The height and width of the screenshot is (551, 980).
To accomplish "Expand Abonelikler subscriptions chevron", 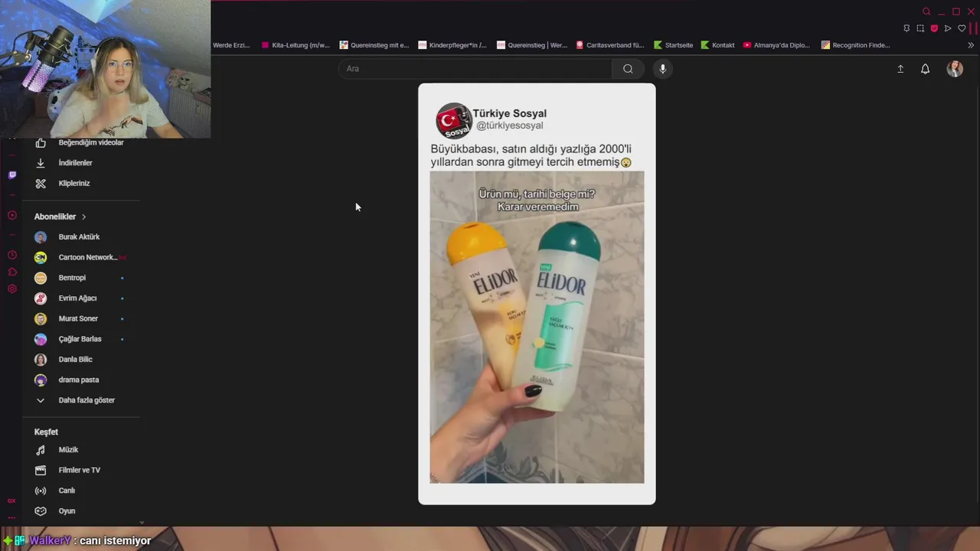I will click(83, 217).
